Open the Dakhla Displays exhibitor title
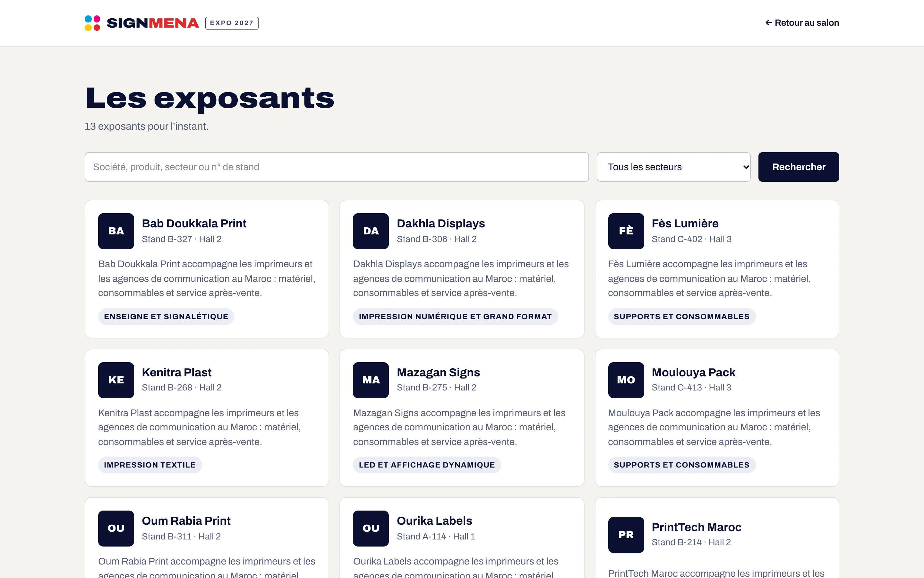924x578 pixels. [x=441, y=223]
